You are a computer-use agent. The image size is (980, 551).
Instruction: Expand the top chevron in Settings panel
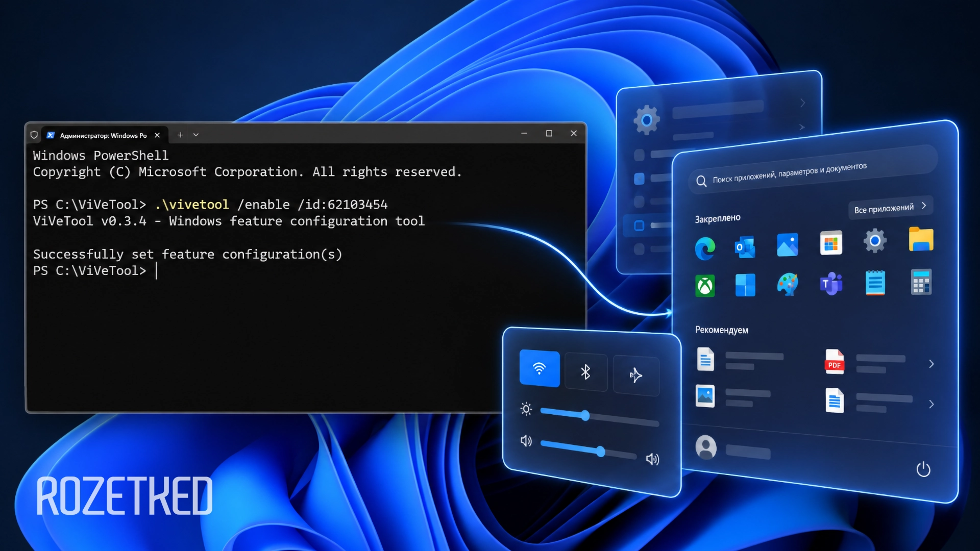[x=803, y=103]
